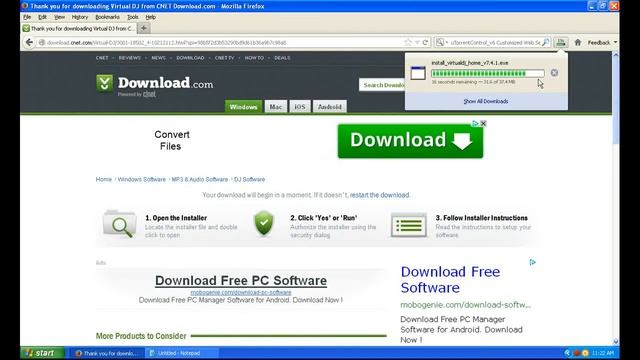Open the Feedback dropdown button
This screenshot has height=360, width=640.
(x=602, y=42)
